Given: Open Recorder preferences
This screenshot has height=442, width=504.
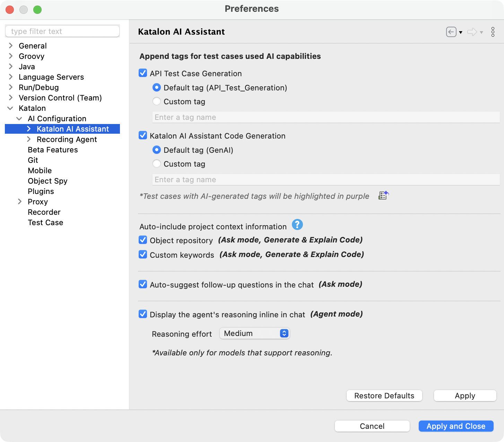Looking at the screenshot, I should pyautogui.click(x=44, y=212).
